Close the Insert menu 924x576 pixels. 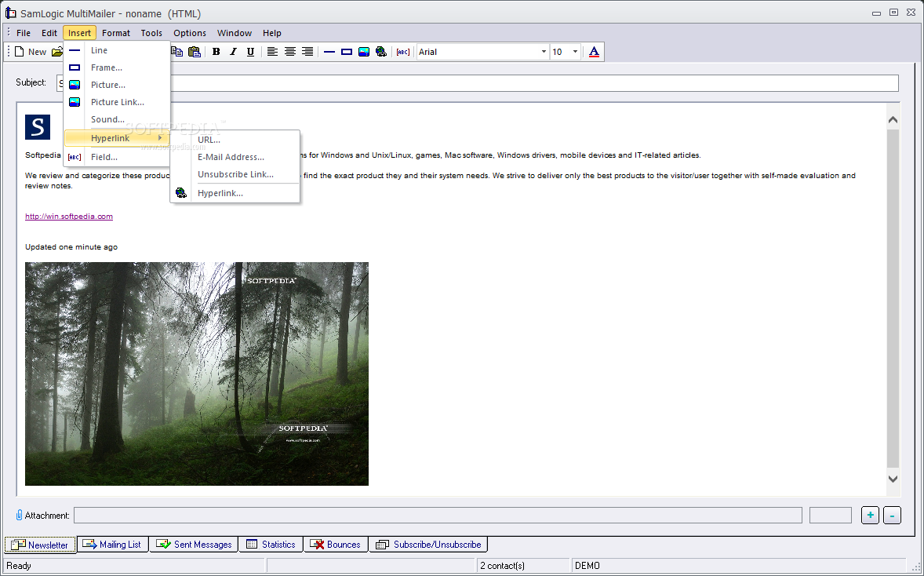click(x=79, y=33)
